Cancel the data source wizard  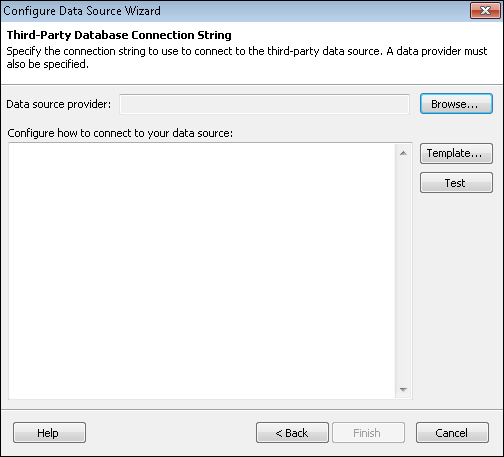click(452, 433)
